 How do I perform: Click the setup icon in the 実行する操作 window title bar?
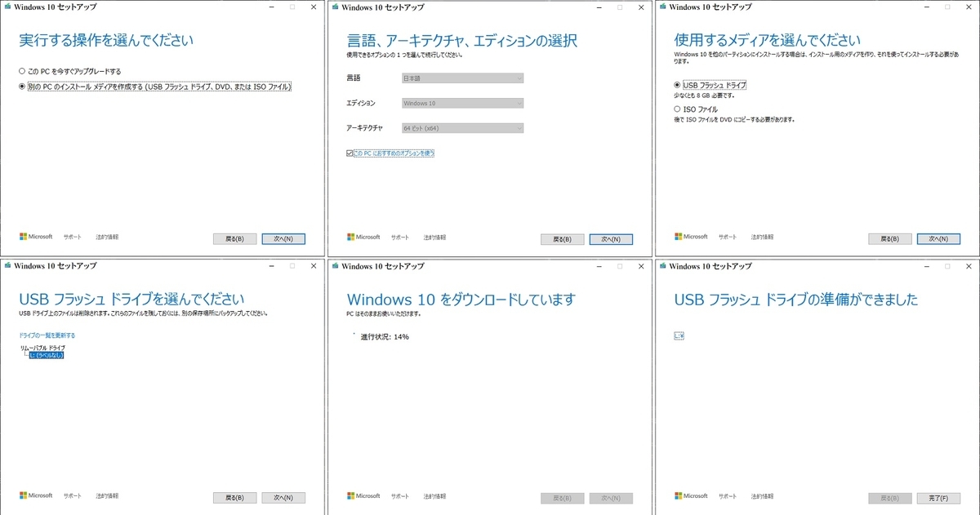(x=7, y=7)
